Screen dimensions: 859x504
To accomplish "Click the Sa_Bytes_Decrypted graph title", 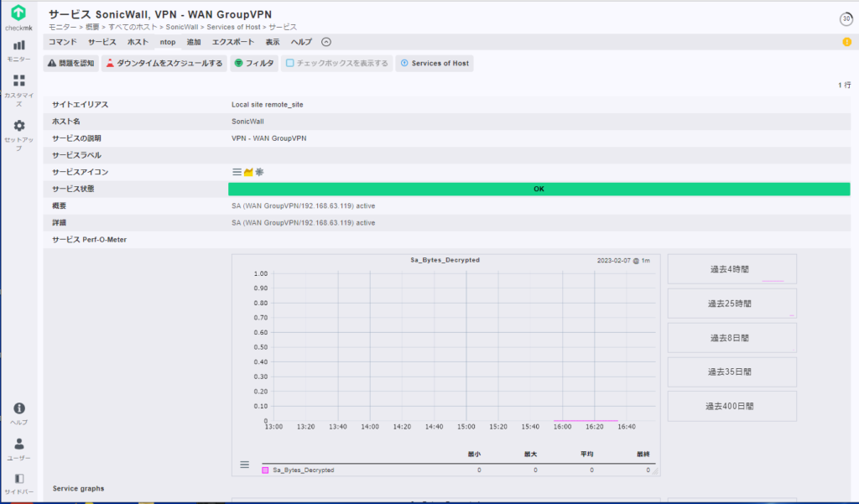I will 445,260.
